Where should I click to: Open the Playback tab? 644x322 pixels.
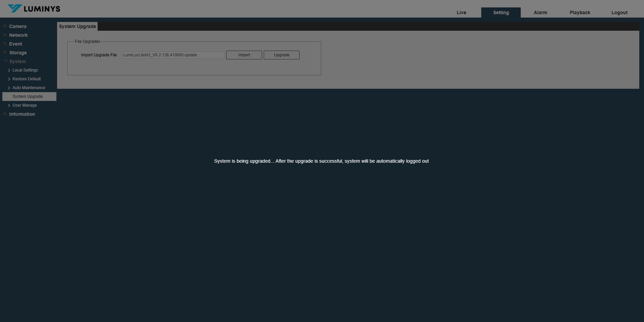(x=580, y=12)
